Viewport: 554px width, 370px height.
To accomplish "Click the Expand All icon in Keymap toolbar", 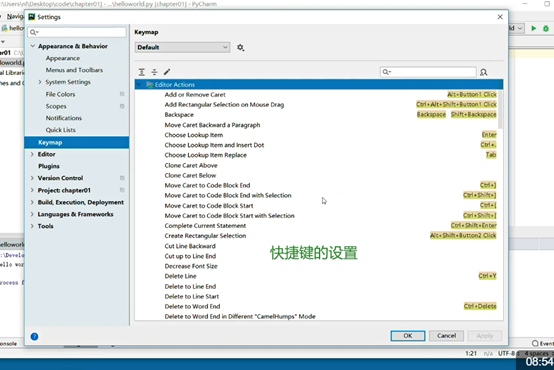I will coord(142,72).
